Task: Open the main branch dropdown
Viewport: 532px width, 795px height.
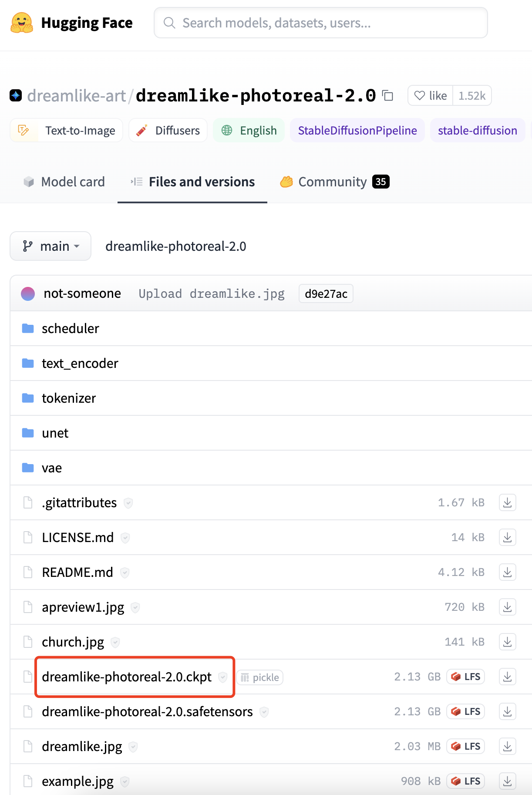Action: point(51,246)
